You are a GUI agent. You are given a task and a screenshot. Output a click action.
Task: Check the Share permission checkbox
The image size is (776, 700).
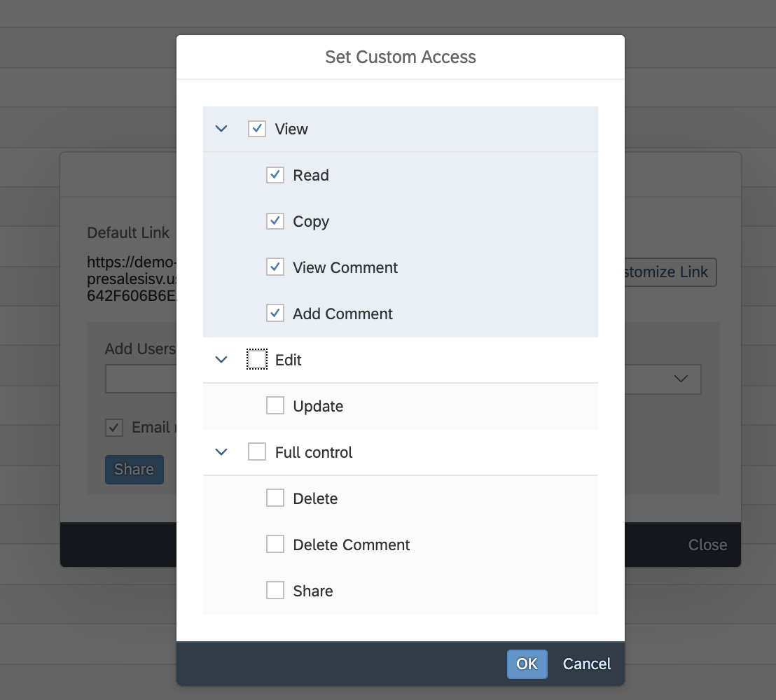tap(275, 591)
